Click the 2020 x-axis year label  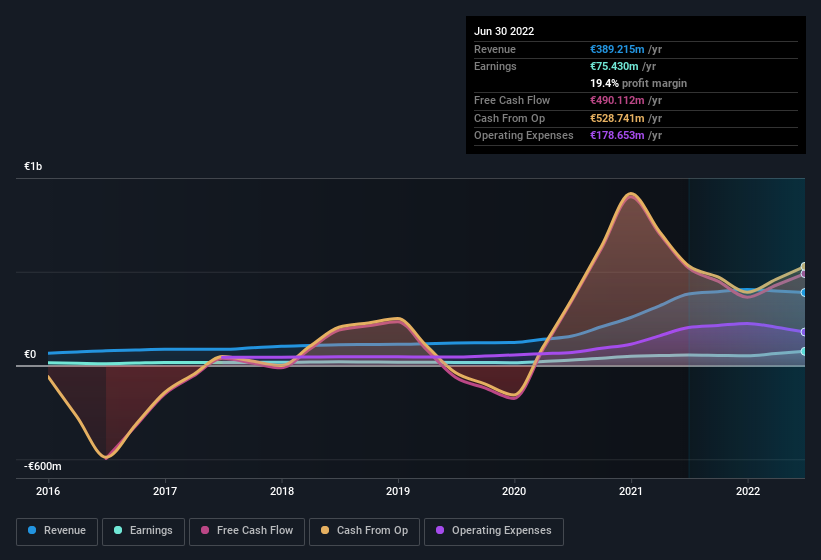(x=514, y=491)
